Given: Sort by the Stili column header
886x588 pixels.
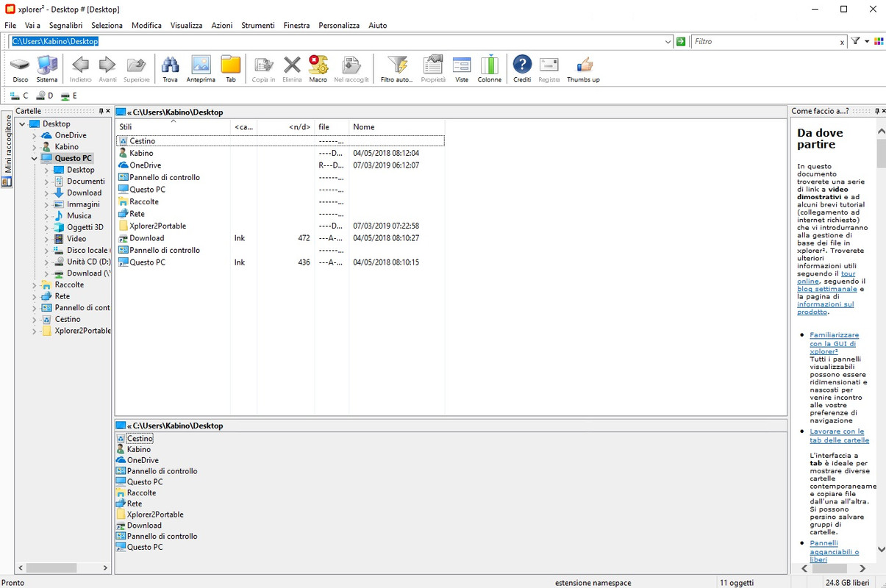Looking at the screenshot, I should coord(174,127).
